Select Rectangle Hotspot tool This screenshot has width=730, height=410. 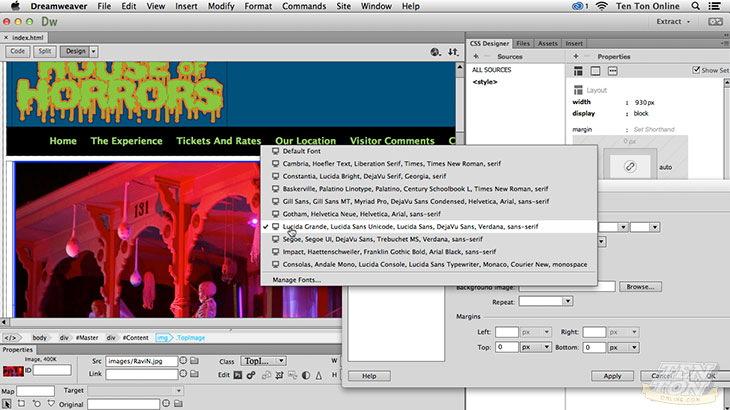21,403
